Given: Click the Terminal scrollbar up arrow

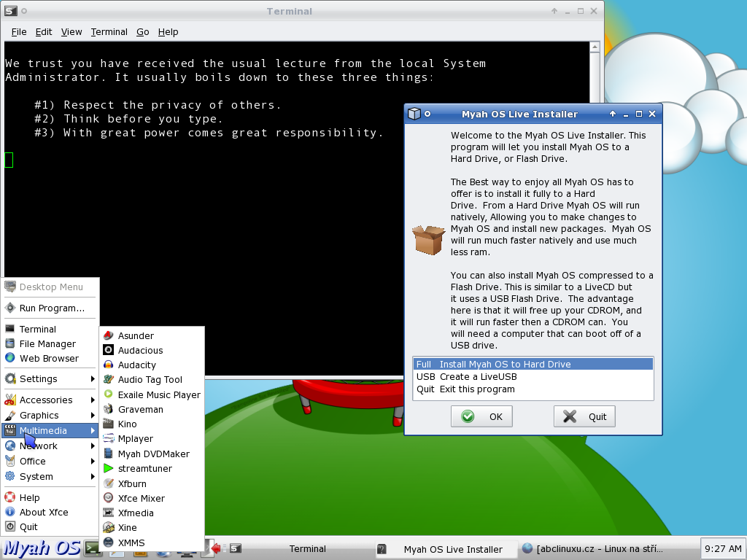Looking at the screenshot, I should 595,47.
